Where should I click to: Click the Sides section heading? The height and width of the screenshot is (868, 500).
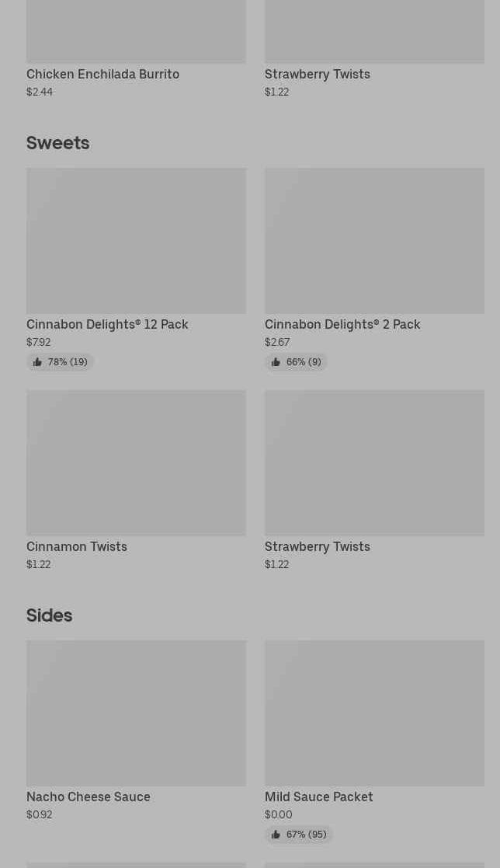[50, 615]
